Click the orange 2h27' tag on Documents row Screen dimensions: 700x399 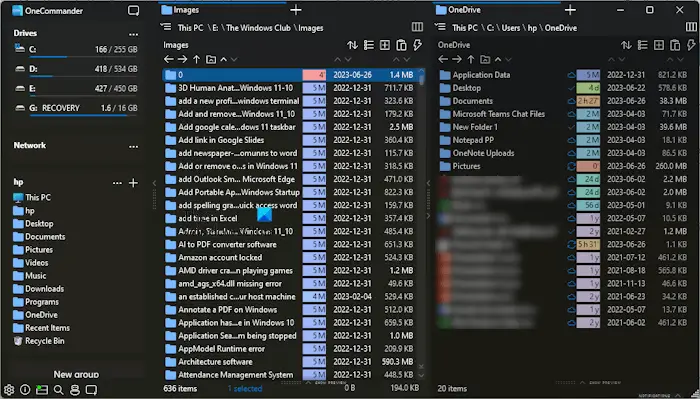pos(588,101)
